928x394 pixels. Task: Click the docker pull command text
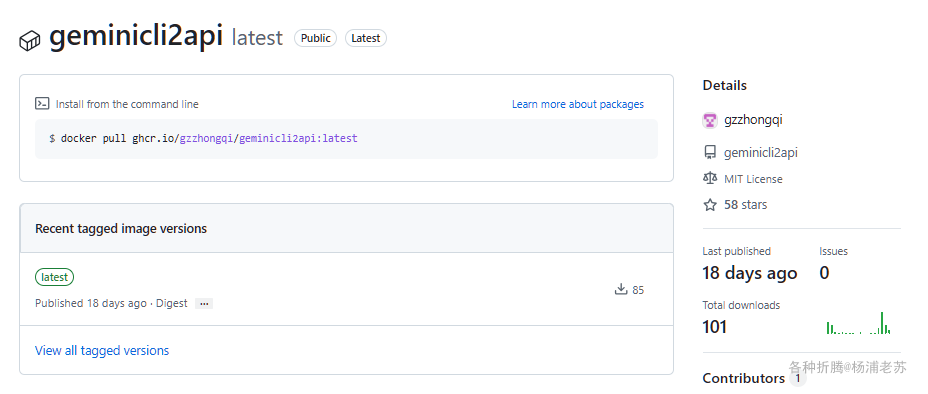[x=204, y=138]
